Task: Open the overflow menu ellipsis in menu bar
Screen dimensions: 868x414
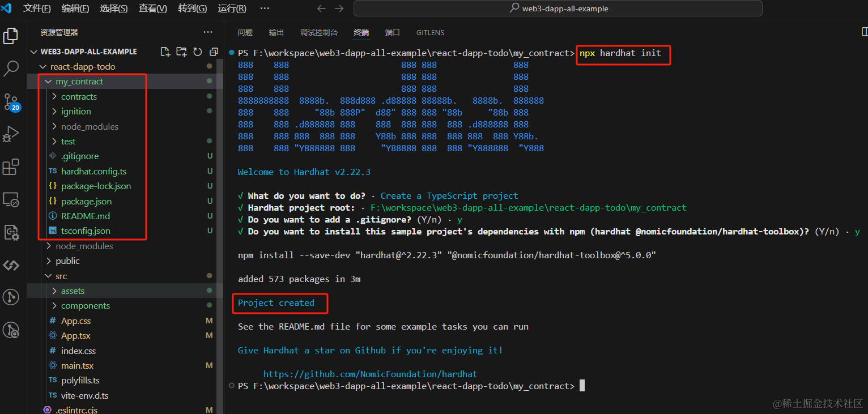Action: (265, 8)
